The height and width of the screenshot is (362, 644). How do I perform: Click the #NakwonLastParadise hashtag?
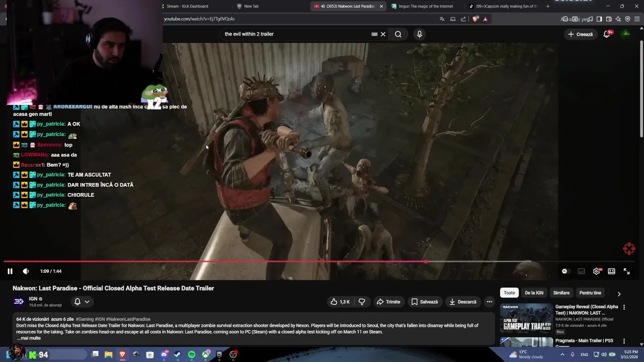point(128,319)
